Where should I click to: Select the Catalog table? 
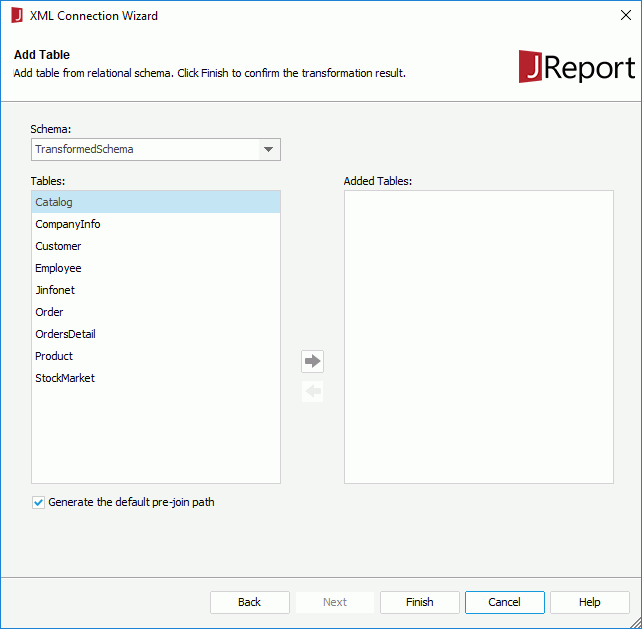click(x=156, y=202)
